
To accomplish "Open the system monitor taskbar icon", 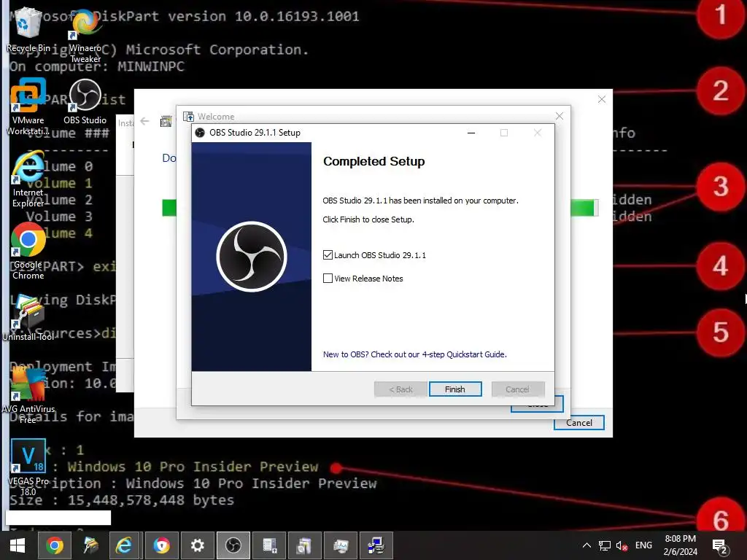I will coord(341,545).
